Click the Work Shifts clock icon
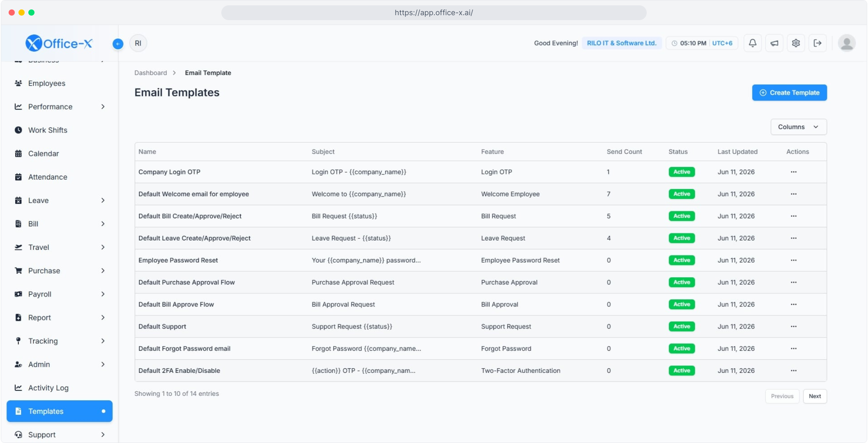 click(x=18, y=130)
